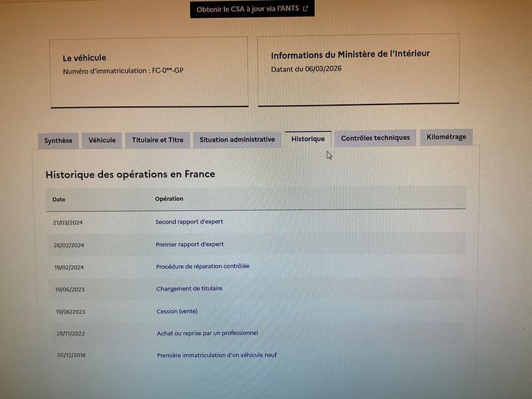
Task: Click the date 19/06/2023 beside Cession (vente)
Action: click(70, 312)
